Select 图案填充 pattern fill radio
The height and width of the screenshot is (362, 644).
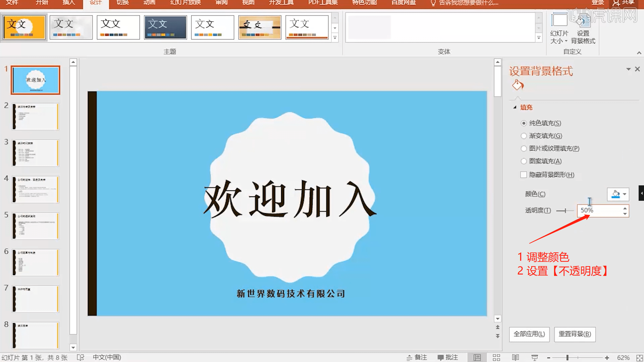524,161
